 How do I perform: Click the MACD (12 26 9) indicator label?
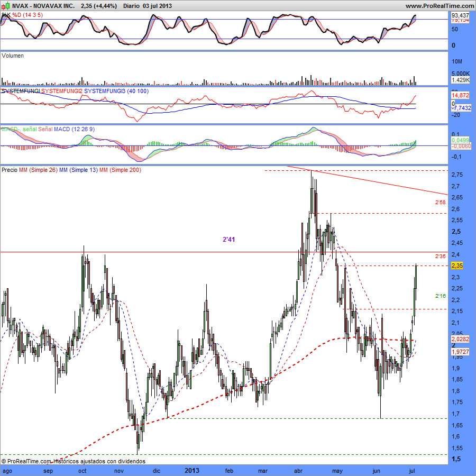[x=74, y=130]
